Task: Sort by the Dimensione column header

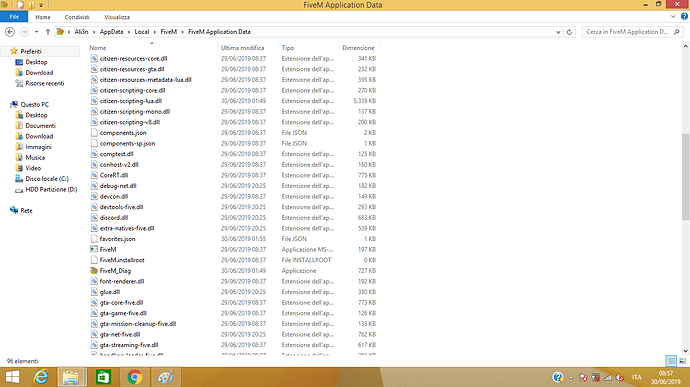Action: pos(358,48)
